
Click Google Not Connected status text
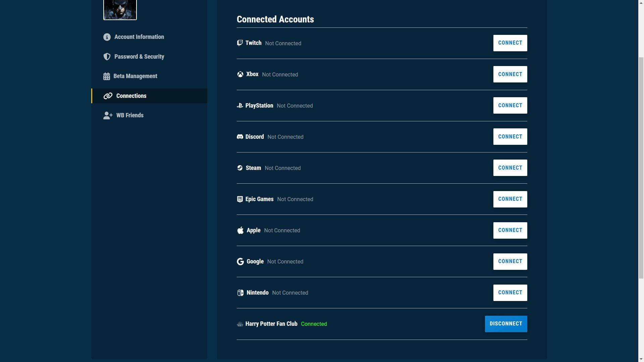pyautogui.click(x=285, y=261)
